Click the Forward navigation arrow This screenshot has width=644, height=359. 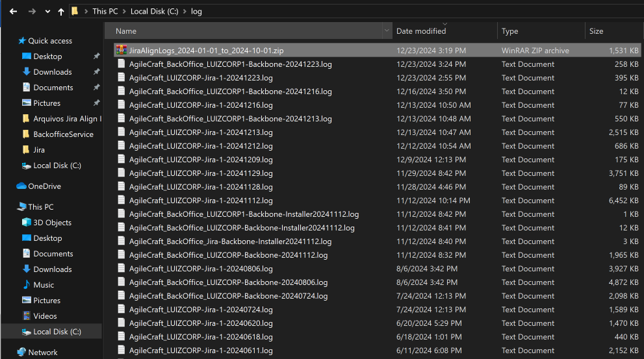coord(32,12)
